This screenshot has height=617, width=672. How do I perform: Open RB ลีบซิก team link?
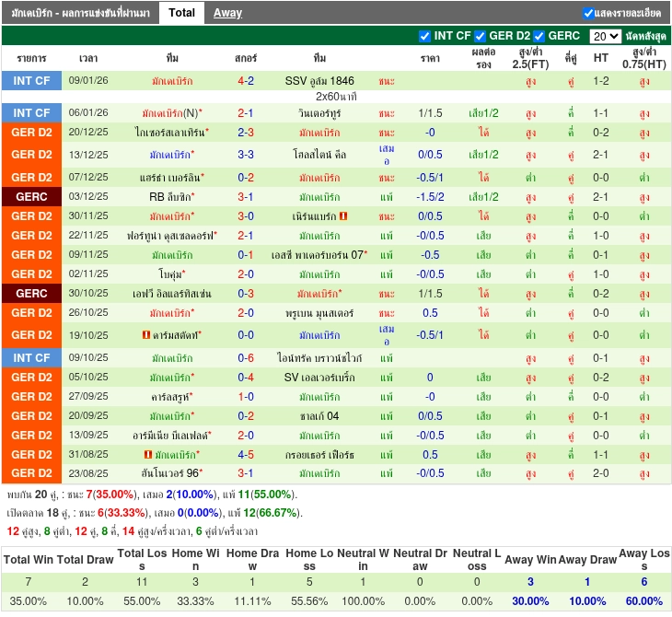pos(172,197)
